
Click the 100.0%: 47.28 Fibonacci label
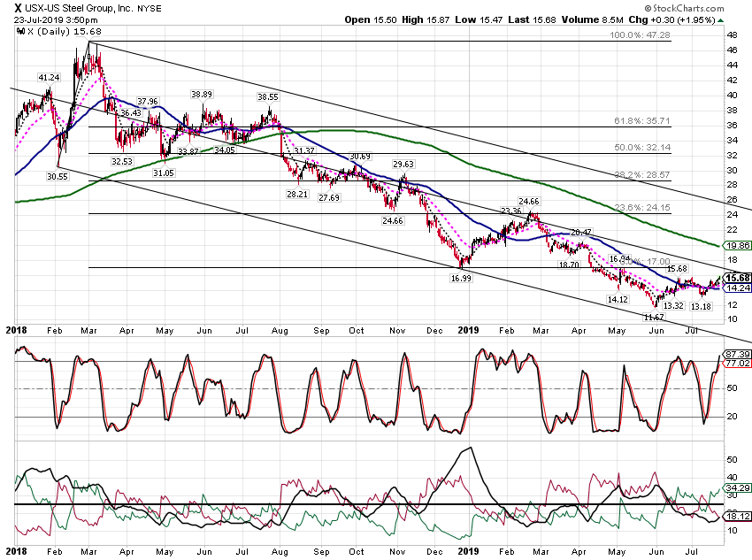(x=640, y=35)
